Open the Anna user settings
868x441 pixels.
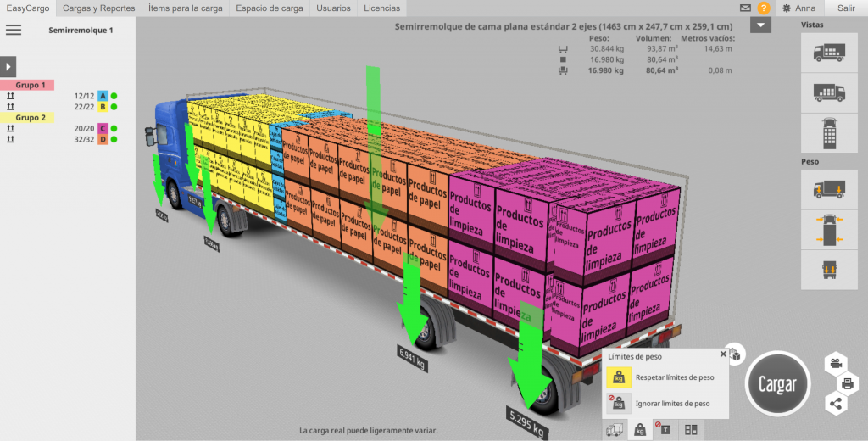point(798,8)
